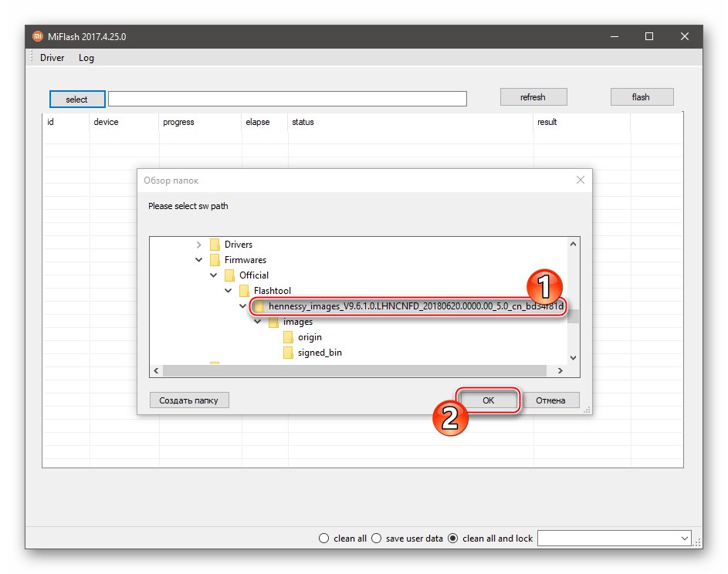Select the Firmwares folder

245,260
